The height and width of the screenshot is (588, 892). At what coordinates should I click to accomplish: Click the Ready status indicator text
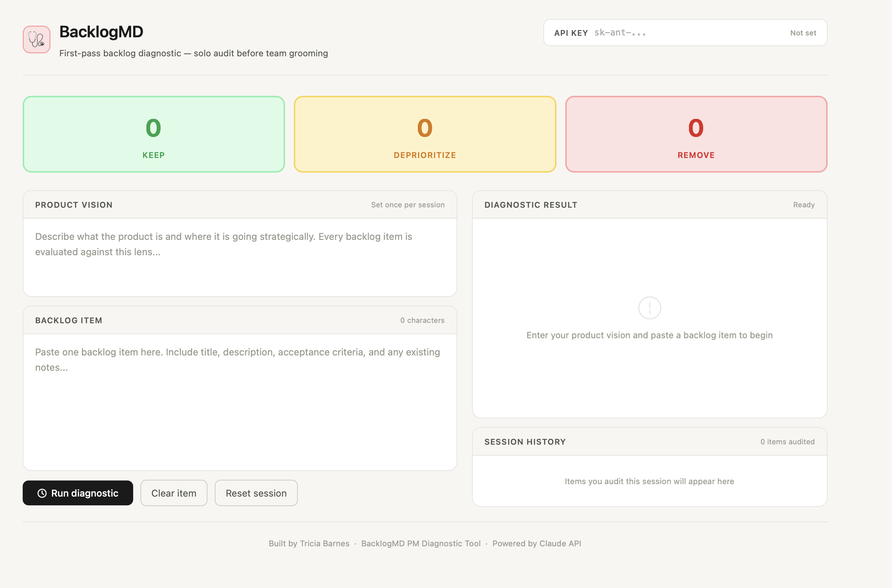pyautogui.click(x=803, y=205)
